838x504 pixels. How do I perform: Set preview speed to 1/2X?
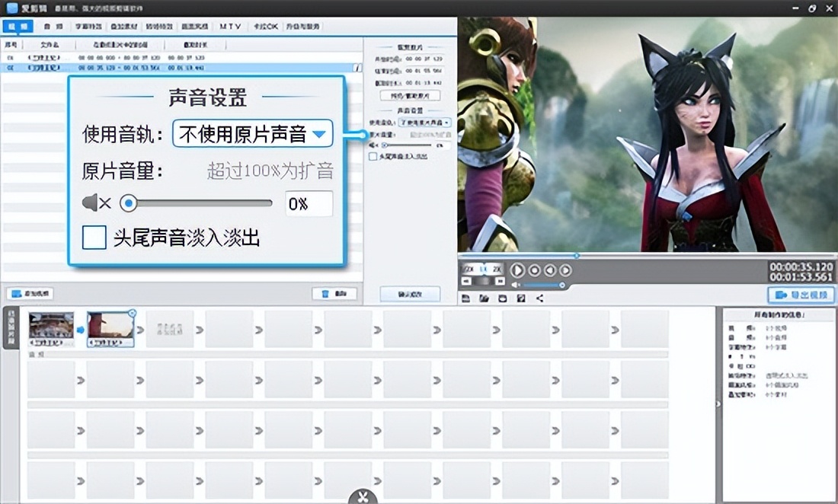(x=469, y=269)
